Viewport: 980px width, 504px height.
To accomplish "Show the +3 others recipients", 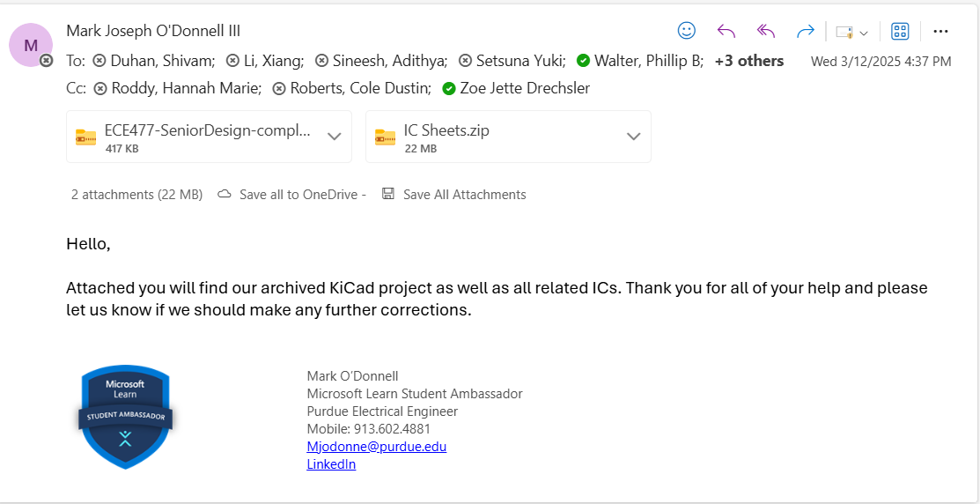I will click(x=748, y=61).
